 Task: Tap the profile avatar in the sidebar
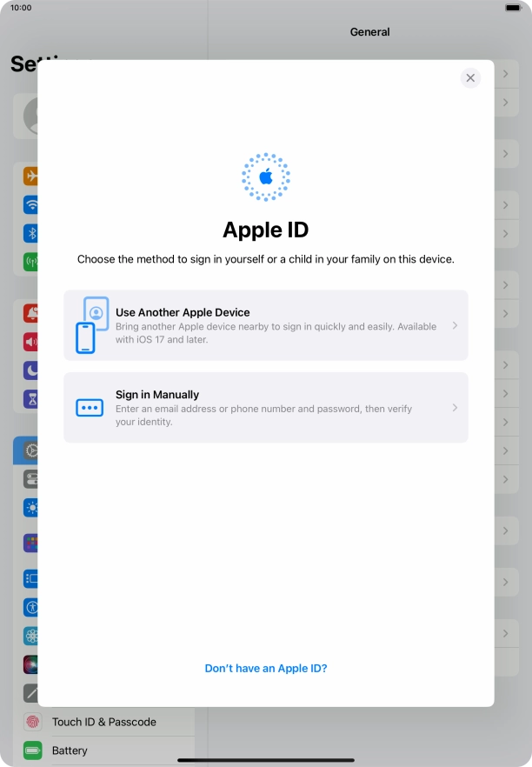[x=28, y=115]
